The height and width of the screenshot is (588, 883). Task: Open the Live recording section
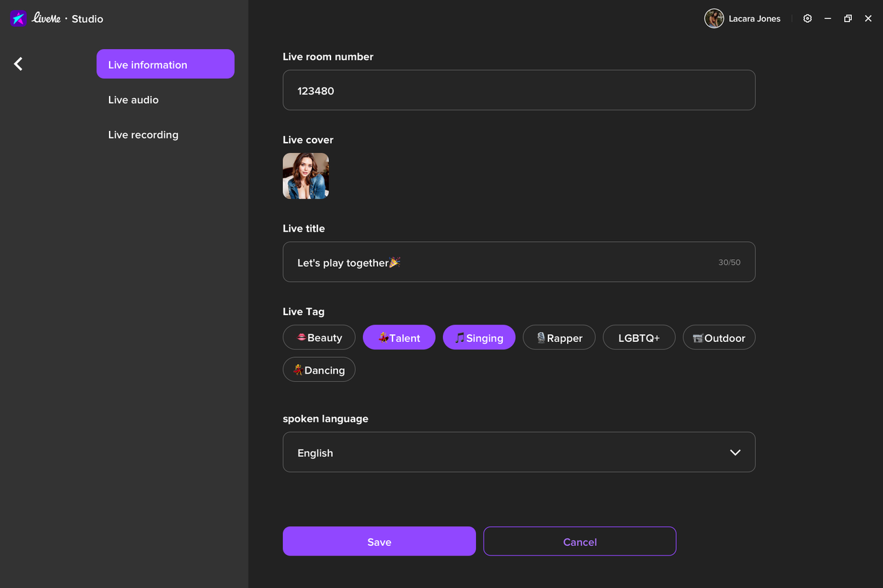coord(143,134)
